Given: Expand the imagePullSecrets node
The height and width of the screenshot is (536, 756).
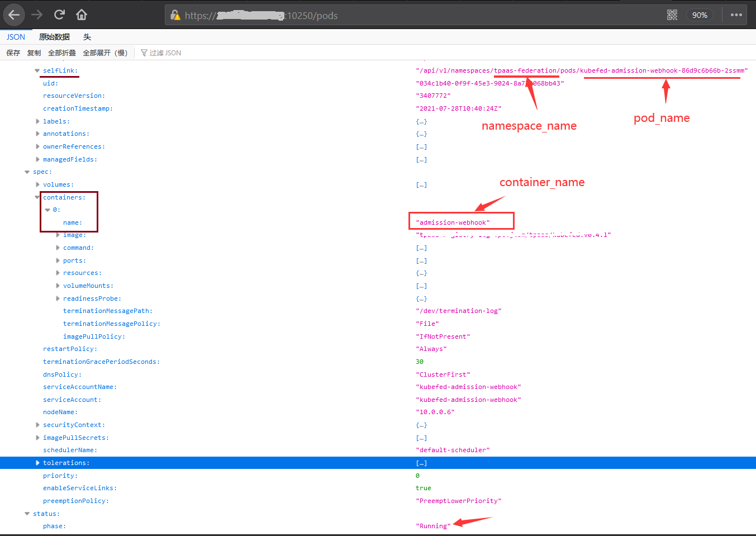Looking at the screenshot, I should pyautogui.click(x=37, y=438).
